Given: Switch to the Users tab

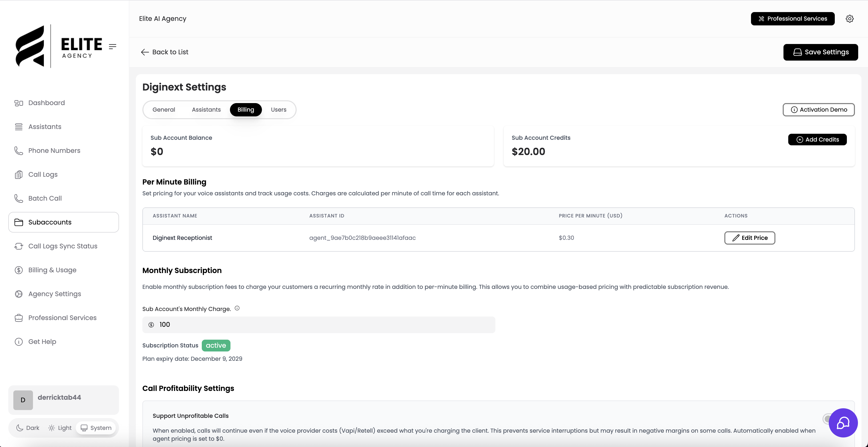Looking at the screenshot, I should [278, 110].
